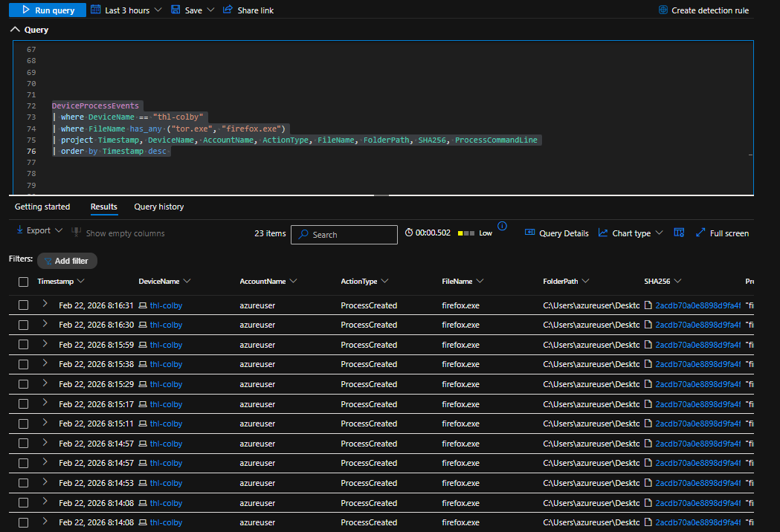Viewport: 780px width, 532px height.
Task: Click the Run query button
Action: tap(48, 10)
